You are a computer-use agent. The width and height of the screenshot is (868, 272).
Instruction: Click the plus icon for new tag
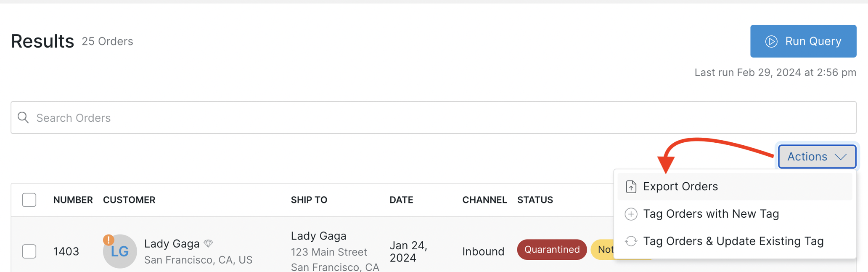coord(631,214)
